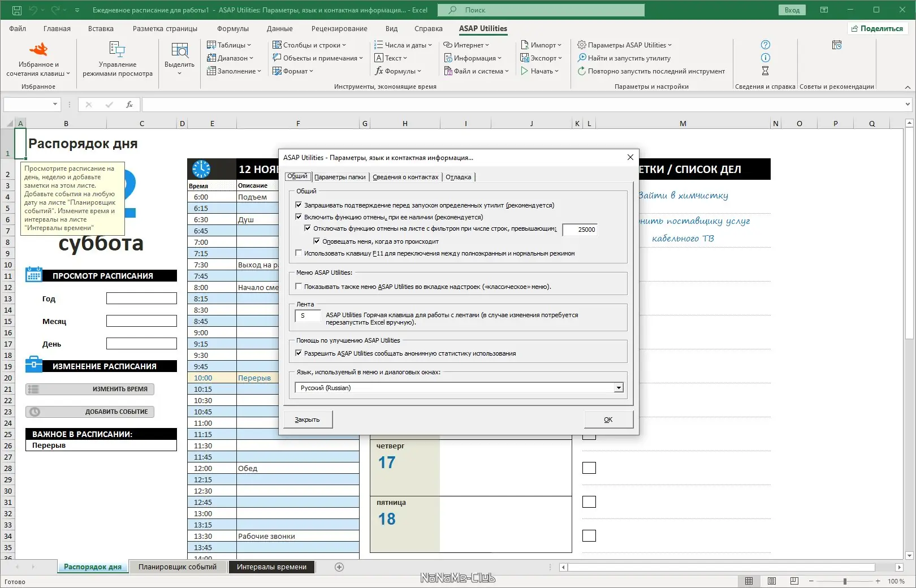Open the tips and recommendations icon
Image resolution: width=916 pixels, height=588 pixels.
point(837,45)
